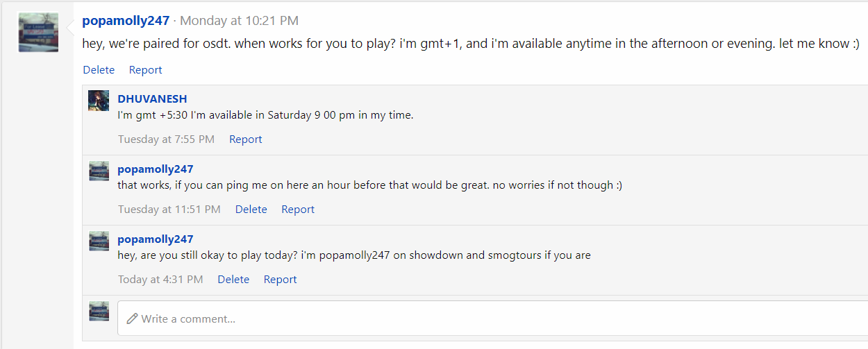868x349 pixels.
Task: Report the Tuesday 11:51 PM comment
Action: [x=298, y=209]
